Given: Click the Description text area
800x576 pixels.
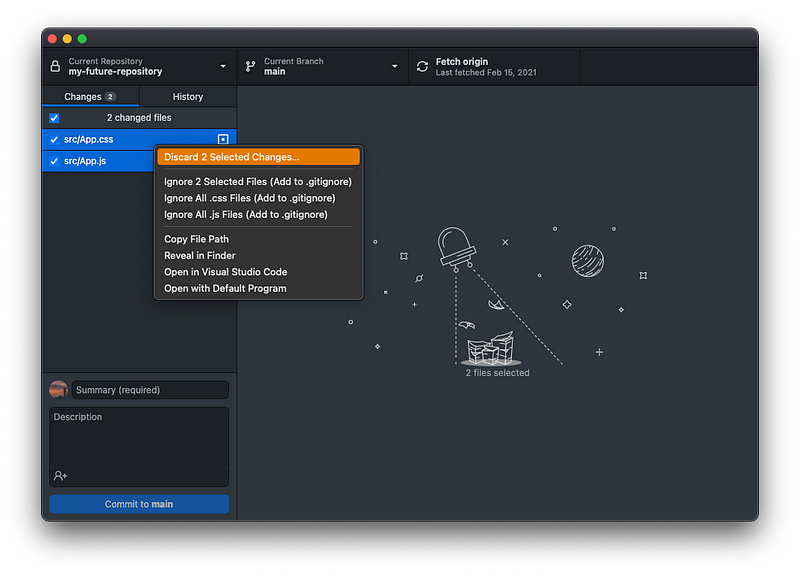Looking at the screenshot, I should (139, 446).
